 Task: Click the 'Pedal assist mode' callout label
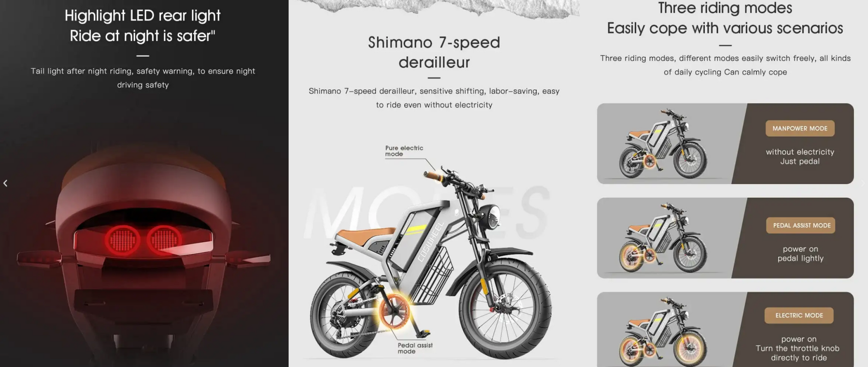click(415, 348)
